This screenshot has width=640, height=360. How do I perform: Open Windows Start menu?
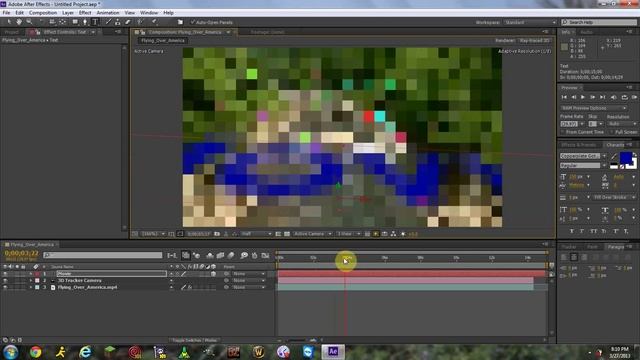coord(11,351)
